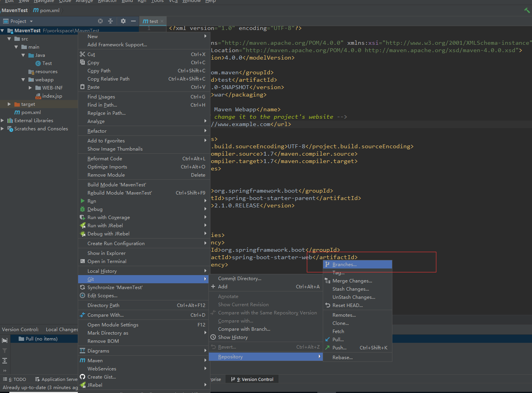Select Add Framework Support menu item
The width and height of the screenshot is (532, 393).
tap(143, 44)
